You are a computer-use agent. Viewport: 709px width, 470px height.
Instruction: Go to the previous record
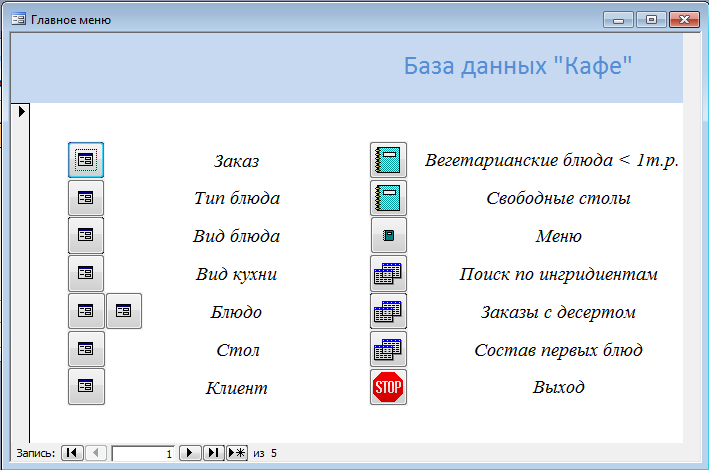point(95,453)
